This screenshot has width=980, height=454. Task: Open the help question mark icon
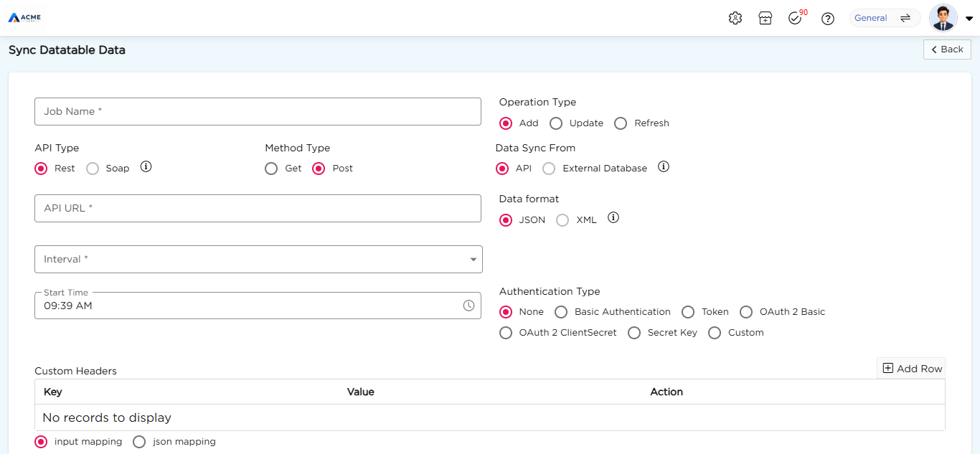coord(828,19)
